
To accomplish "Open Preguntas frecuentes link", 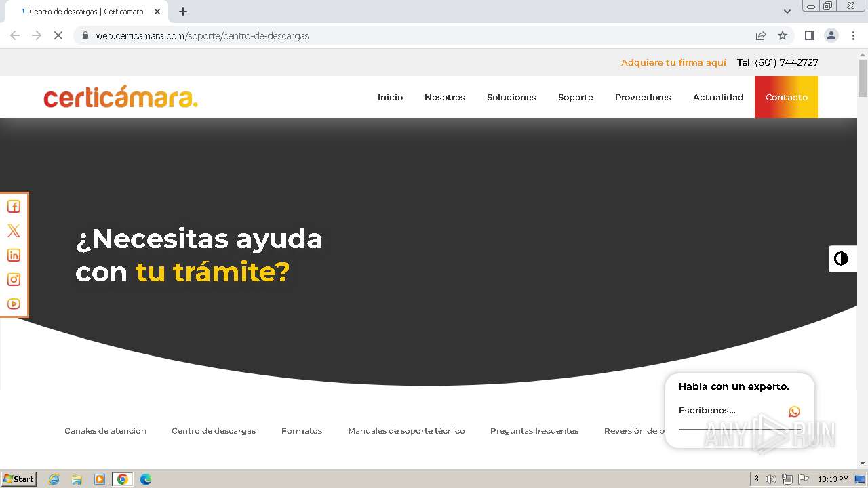I will 534,431.
